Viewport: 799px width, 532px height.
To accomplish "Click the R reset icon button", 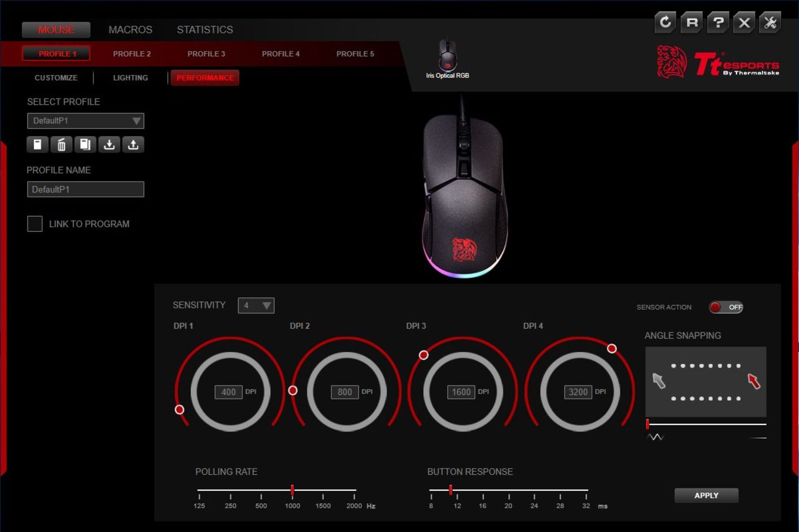I will pyautogui.click(x=691, y=22).
